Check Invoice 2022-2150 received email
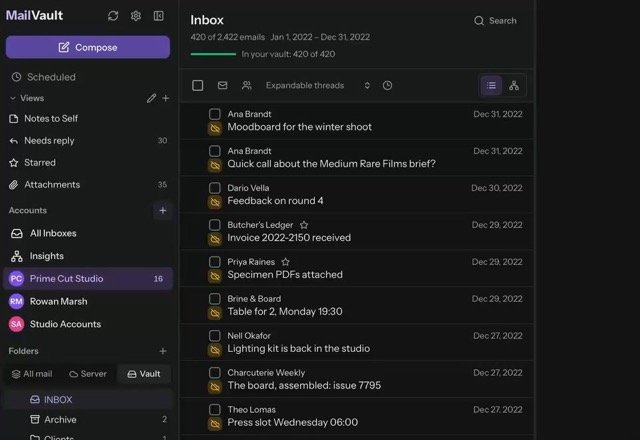This screenshot has width=640, height=440. click(x=215, y=225)
